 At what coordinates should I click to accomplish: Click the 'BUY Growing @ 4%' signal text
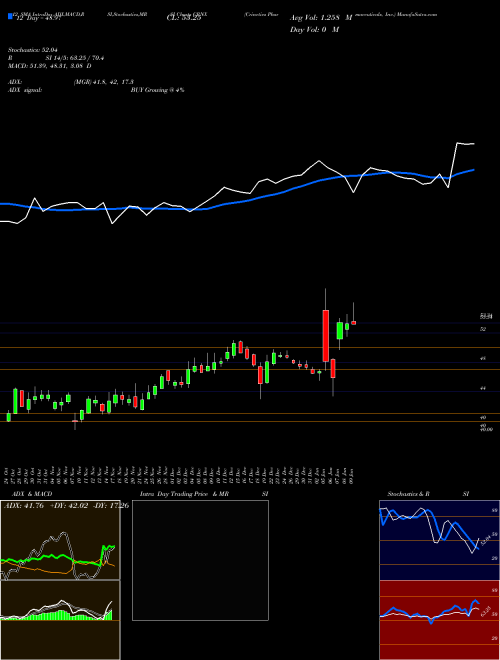coord(157,90)
